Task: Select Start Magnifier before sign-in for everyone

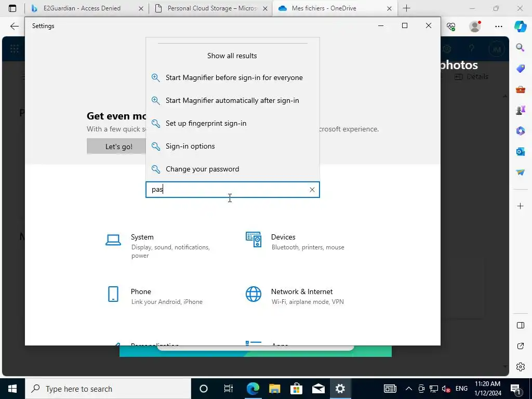Action: pyautogui.click(x=232, y=78)
